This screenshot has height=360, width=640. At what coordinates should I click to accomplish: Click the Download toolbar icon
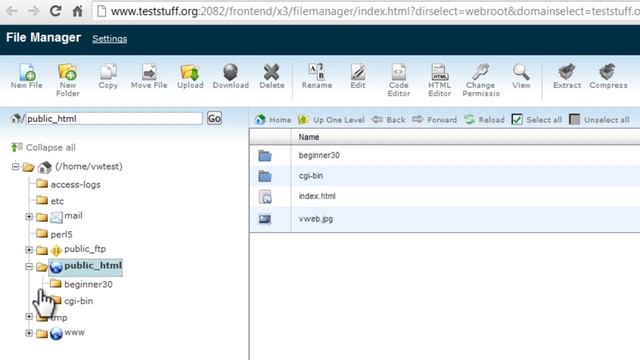pyautogui.click(x=231, y=76)
